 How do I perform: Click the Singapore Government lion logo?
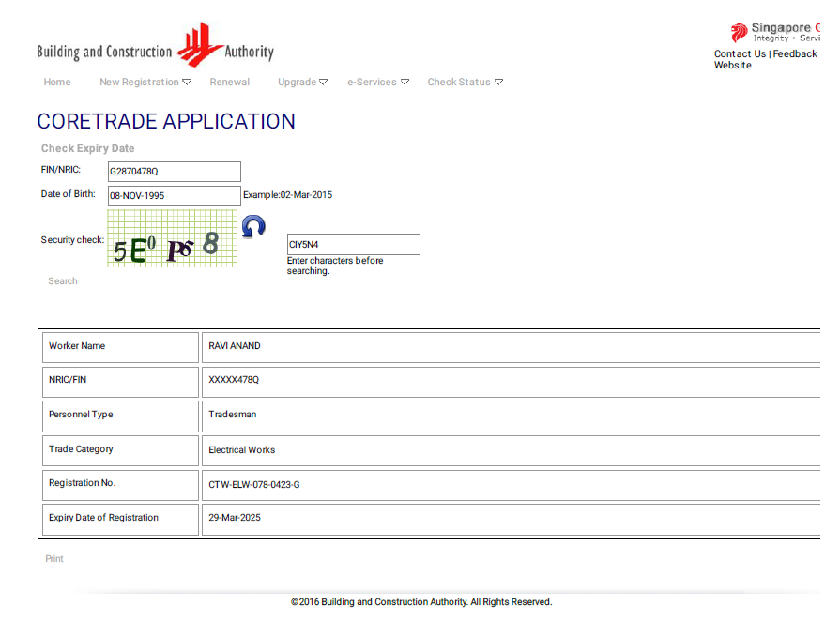coord(740,32)
